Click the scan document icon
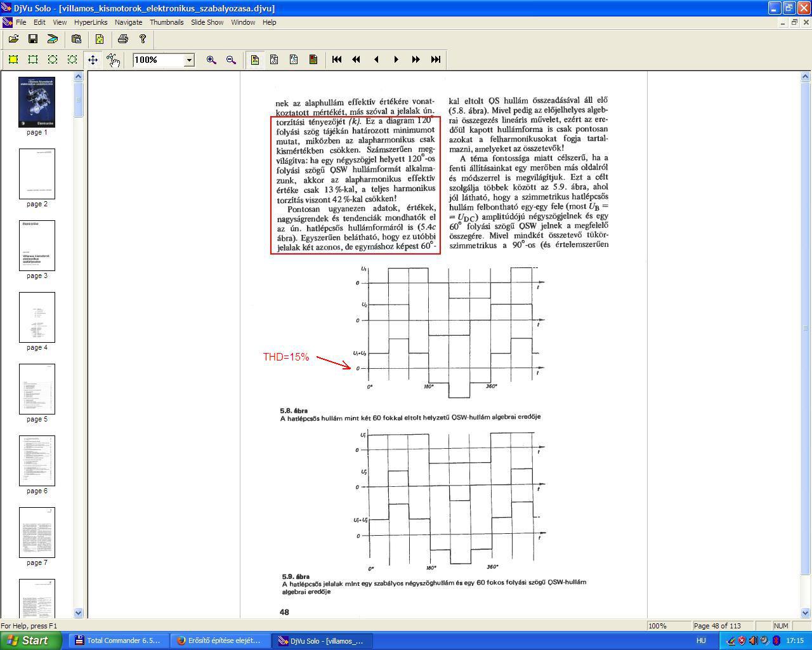This screenshot has width=812, height=650. coord(53,39)
